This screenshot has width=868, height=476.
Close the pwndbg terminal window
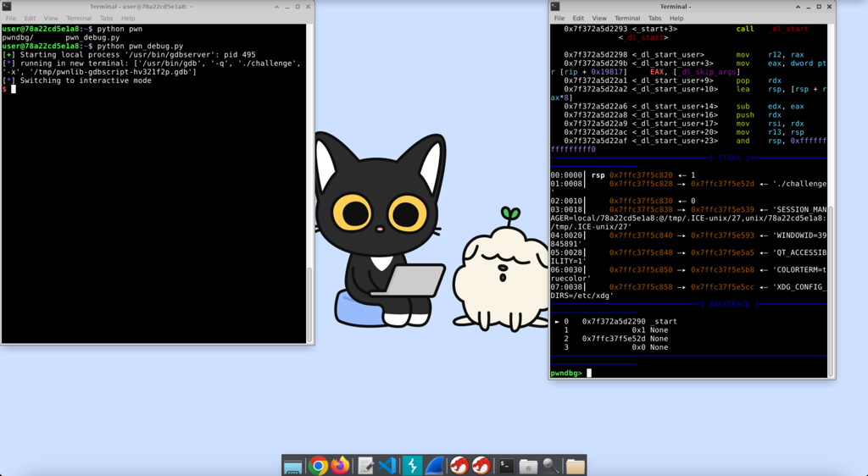(x=829, y=7)
